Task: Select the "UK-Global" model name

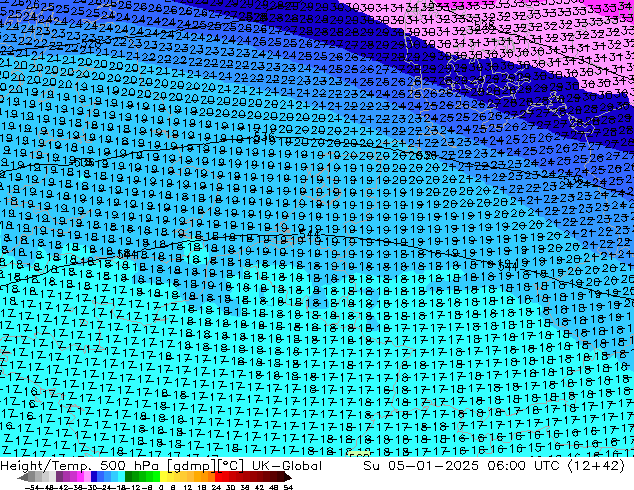Action: tap(287, 466)
